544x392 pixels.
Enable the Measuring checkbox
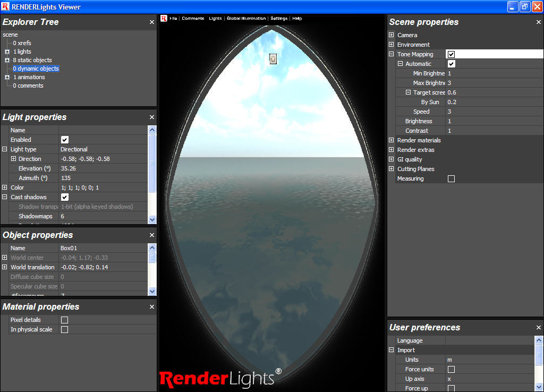[x=451, y=178]
